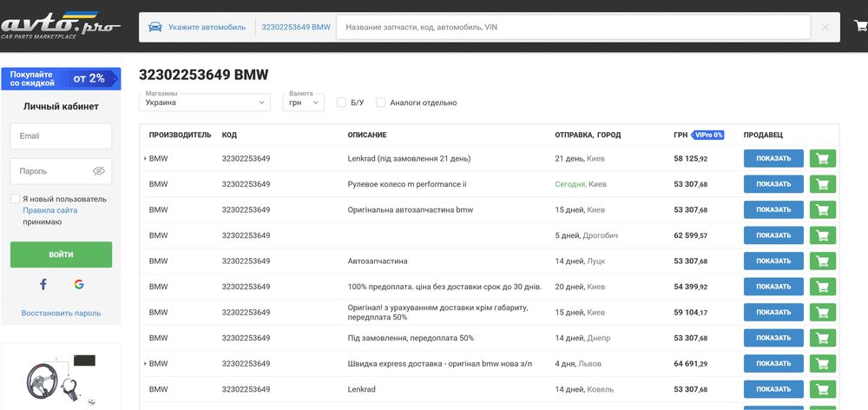Click price 62 599,57
Image resolution: width=868 pixels, height=410 pixels.
click(690, 235)
